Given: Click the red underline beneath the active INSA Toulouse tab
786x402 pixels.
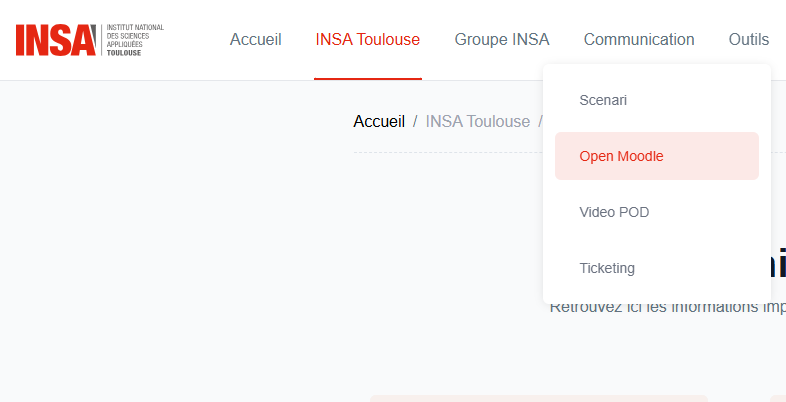Looking at the screenshot, I should tap(367, 78).
